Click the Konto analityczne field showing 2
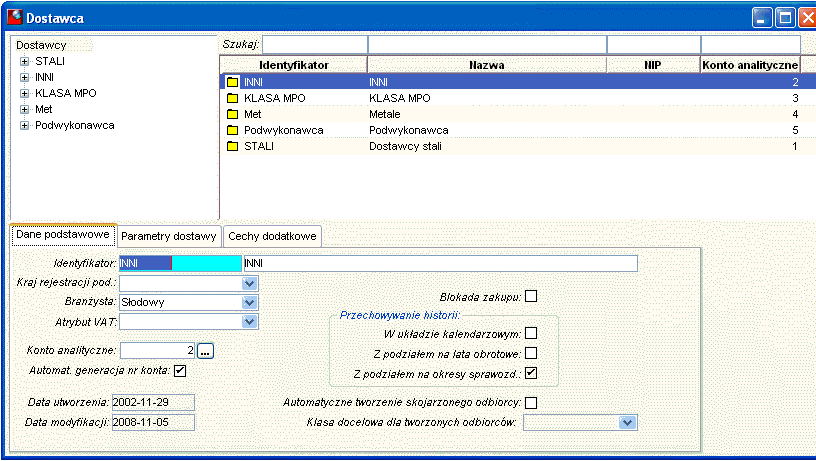 coord(158,351)
